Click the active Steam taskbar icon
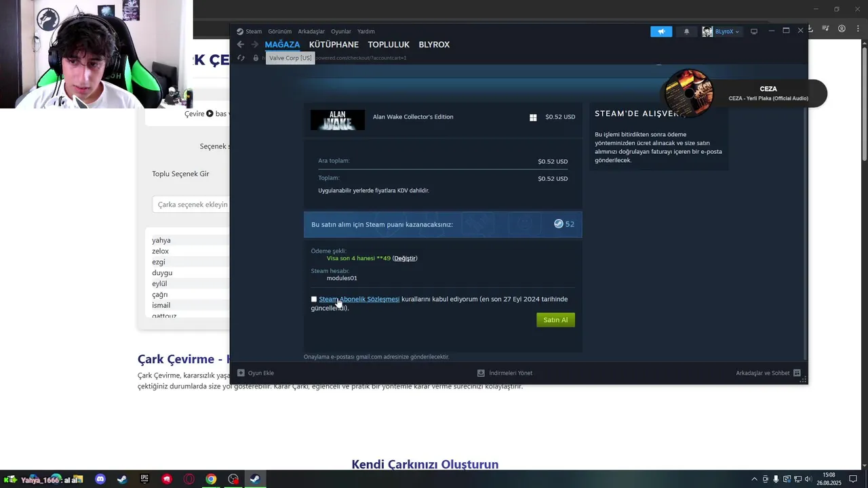 tap(255, 479)
